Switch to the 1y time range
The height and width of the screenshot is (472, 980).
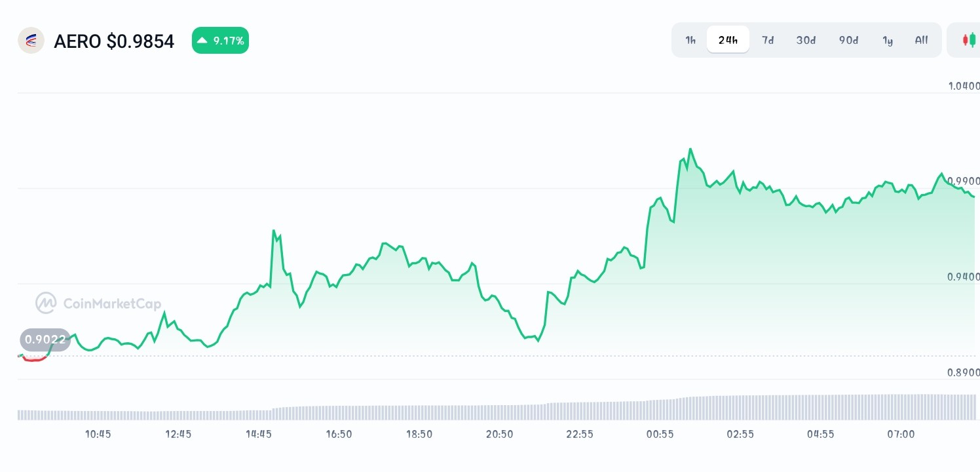tap(888, 40)
